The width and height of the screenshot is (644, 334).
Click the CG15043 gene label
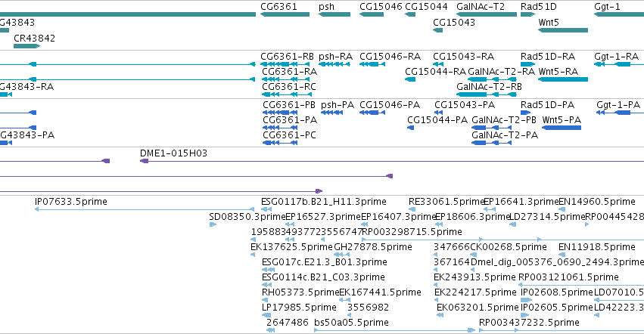pos(454,22)
